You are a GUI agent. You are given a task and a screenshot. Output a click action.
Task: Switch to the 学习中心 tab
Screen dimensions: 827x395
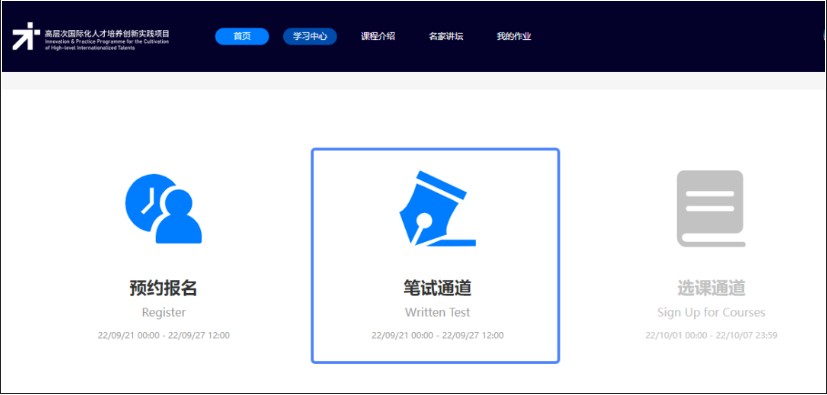[310, 36]
